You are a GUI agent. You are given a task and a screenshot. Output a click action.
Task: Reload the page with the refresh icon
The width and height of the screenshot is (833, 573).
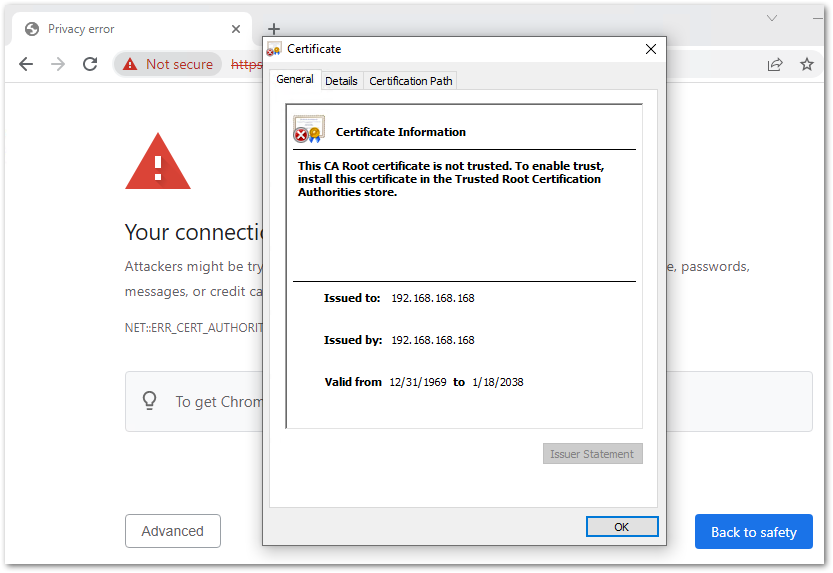[x=90, y=64]
